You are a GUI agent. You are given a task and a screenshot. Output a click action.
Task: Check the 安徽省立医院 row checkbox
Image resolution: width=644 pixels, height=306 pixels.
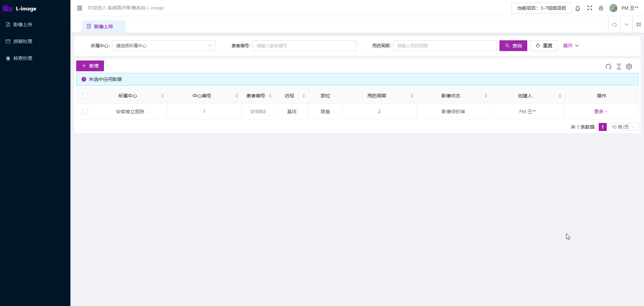pos(85,112)
